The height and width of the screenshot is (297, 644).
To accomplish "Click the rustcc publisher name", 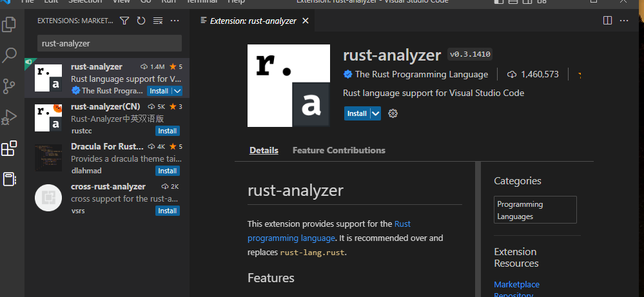I will pyautogui.click(x=81, y=131).
